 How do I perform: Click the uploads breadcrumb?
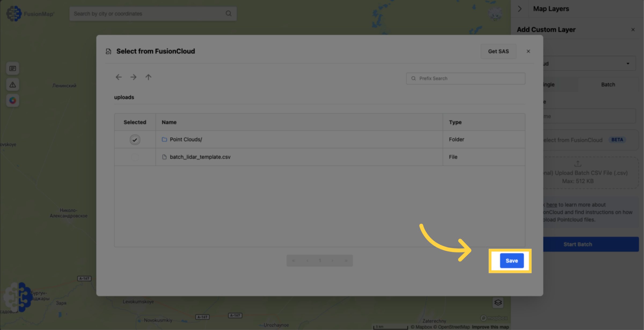click(x=124, y=97)
